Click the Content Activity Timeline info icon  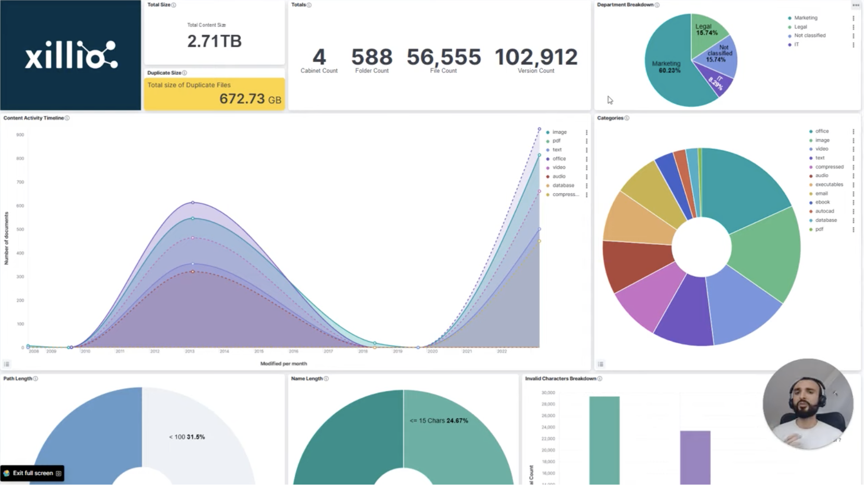click(x=67, y=119)
